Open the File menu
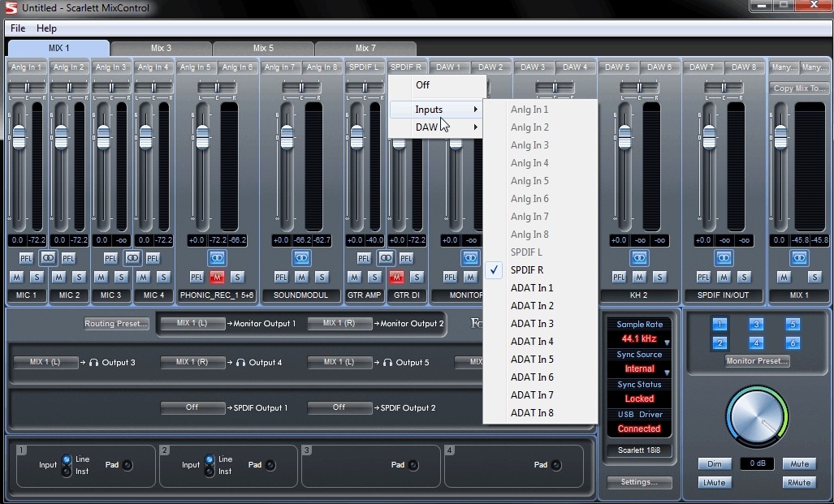This screenshot has height=504, width=834. (x=18, y=28)
